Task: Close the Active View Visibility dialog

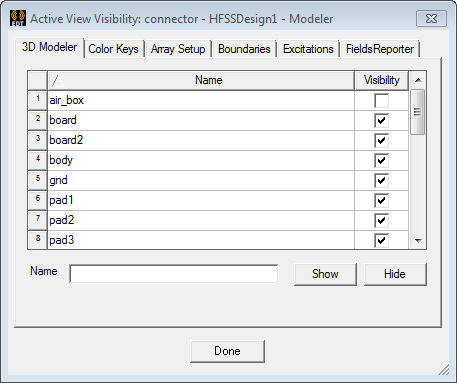Action: coord(431,18)
